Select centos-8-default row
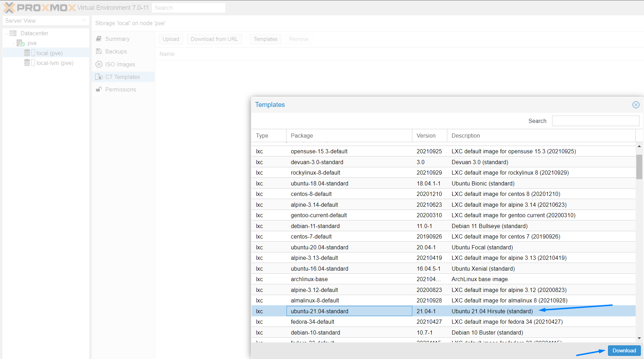 click(x=443, y=194)
